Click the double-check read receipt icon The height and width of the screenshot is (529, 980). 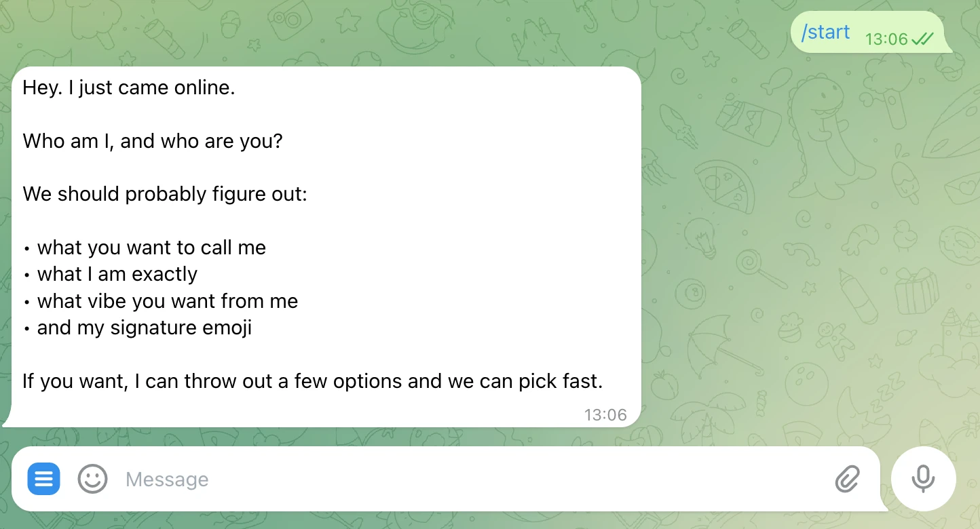click(x=922, y=39)
